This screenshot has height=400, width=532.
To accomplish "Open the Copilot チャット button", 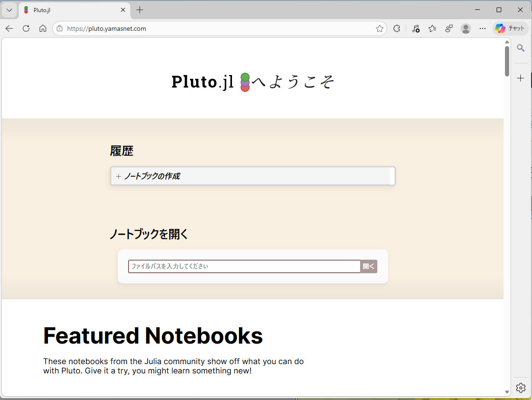I will [511, 28].
